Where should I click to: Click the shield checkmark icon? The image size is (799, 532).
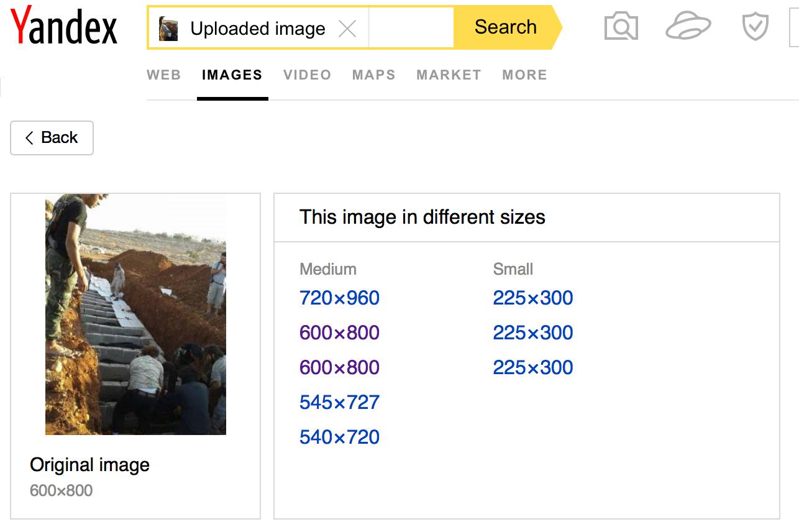point(756,27)
